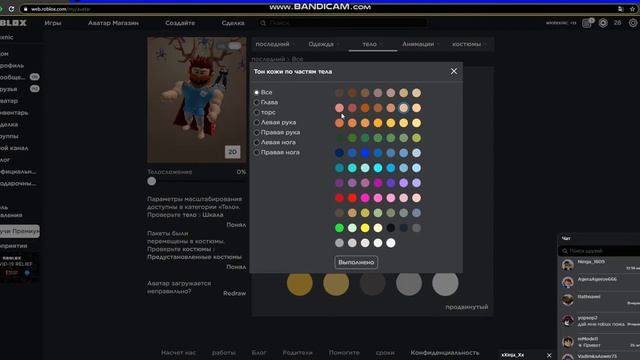The width and height of the screenshot is (640, 360).
Task: Select the 'Глава' radio button
Action: click(256, 102)
